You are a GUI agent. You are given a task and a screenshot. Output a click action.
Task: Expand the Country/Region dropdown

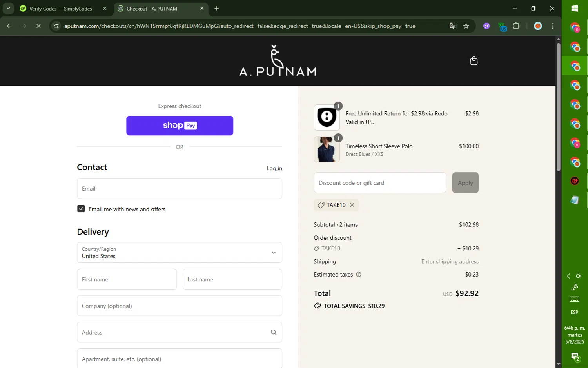coord(180,253)
